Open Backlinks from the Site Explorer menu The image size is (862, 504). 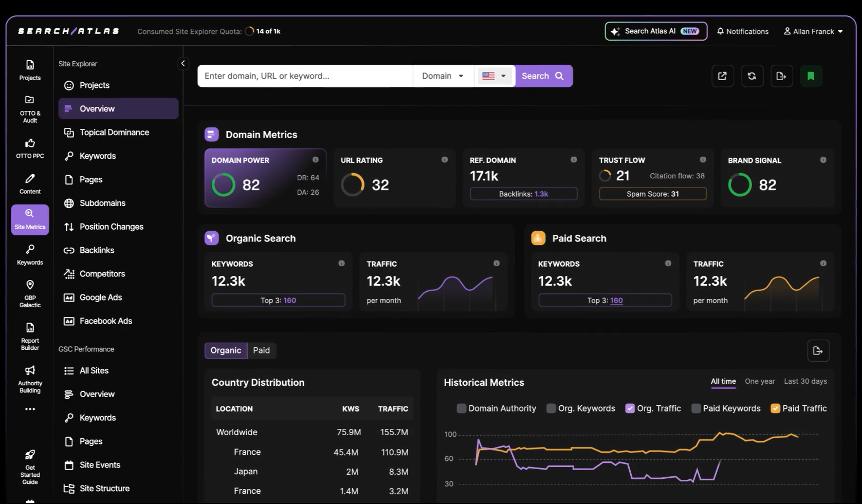[96, 250]
